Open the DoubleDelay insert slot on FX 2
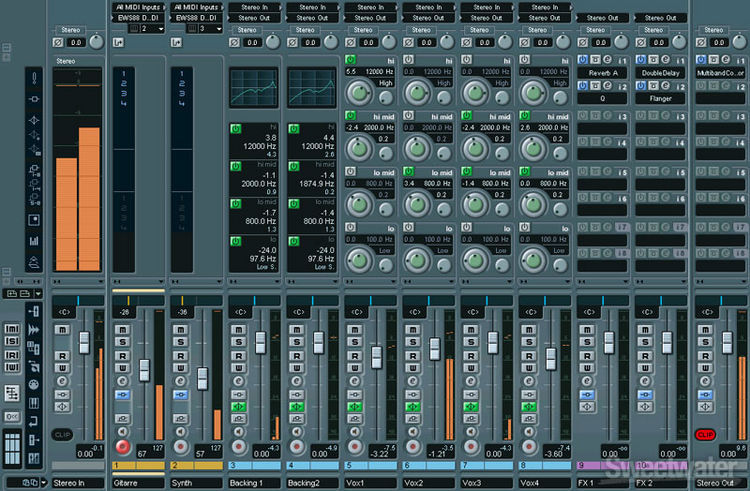Viewport: 750px width, 491px height. coord(660,73)
